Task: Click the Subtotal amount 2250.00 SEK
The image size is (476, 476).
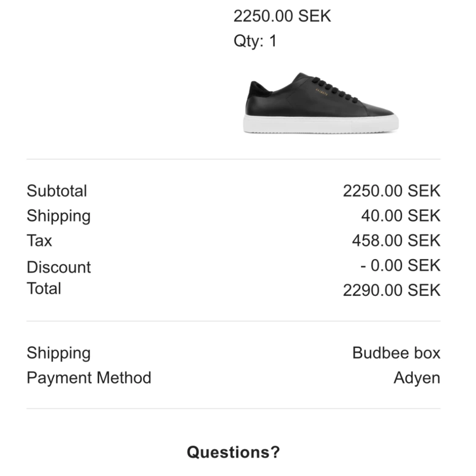Action: 392,191
